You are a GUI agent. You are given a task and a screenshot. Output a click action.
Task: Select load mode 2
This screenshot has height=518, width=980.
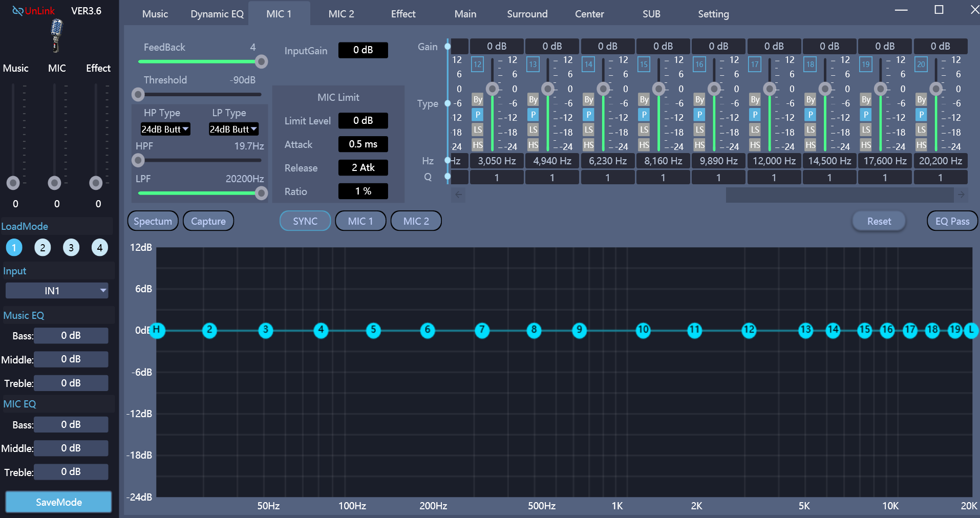coord(42,248)
